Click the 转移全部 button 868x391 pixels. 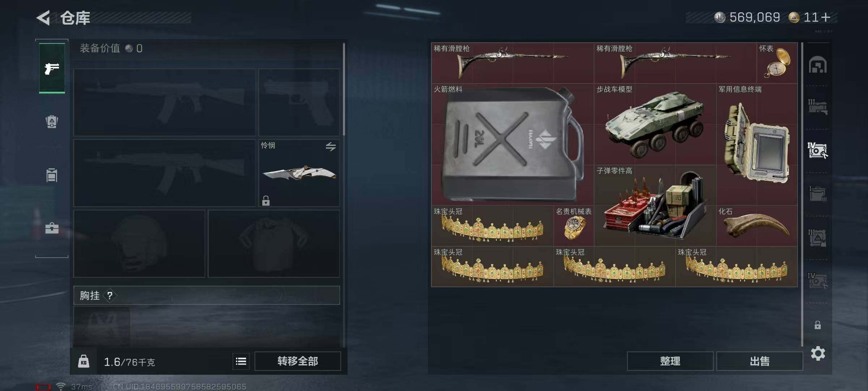[298, 361]
